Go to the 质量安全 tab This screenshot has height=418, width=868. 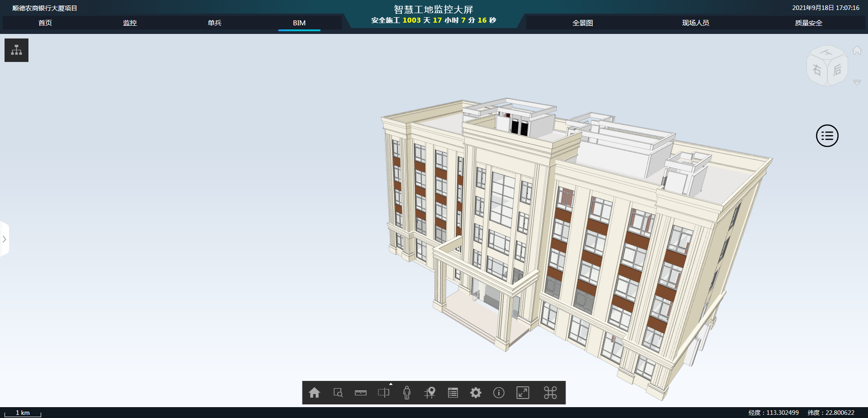(x=808, y=23)
